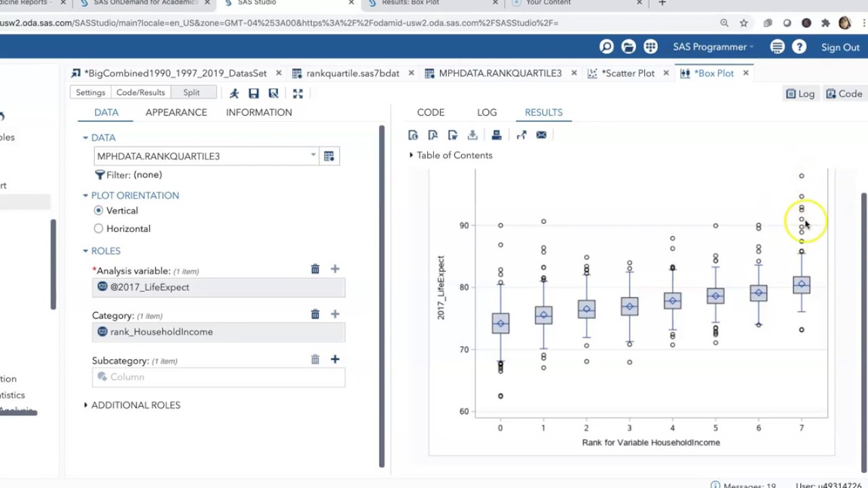868x488 pixels.
Task: Add an Analysis variable with its plus icon
Action: [x=335, y=269]
